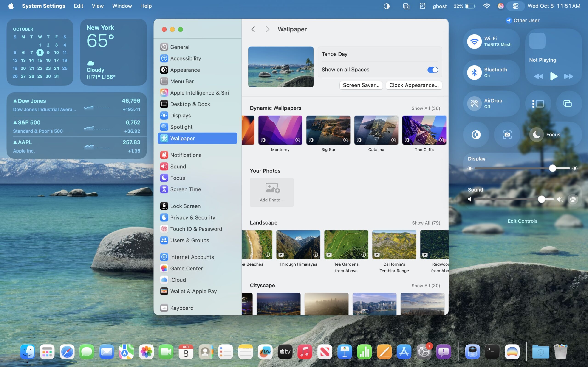The height and width of the screenshot is (367, 588).
Task: Open the Edit menu in the menu bar
Action: point(78,6)
